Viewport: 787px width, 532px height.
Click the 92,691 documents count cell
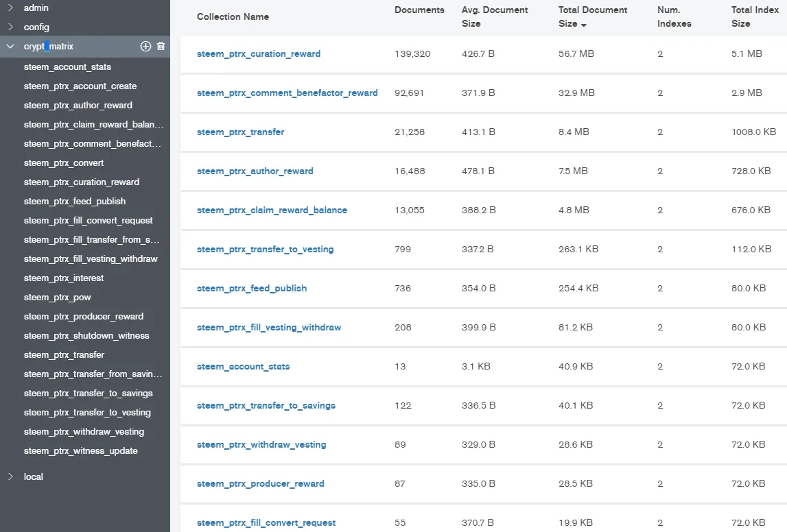pyautogui.click(x=409, y=93)
